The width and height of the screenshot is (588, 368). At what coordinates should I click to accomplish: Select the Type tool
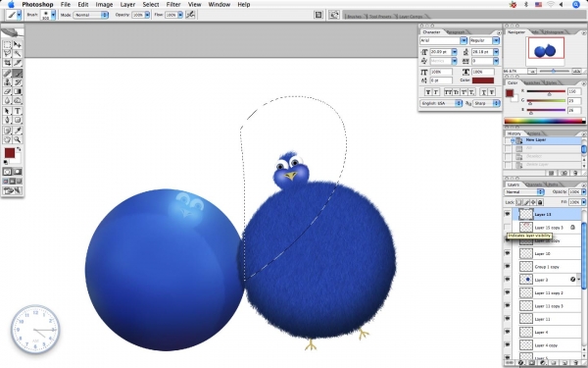(18, 111)
